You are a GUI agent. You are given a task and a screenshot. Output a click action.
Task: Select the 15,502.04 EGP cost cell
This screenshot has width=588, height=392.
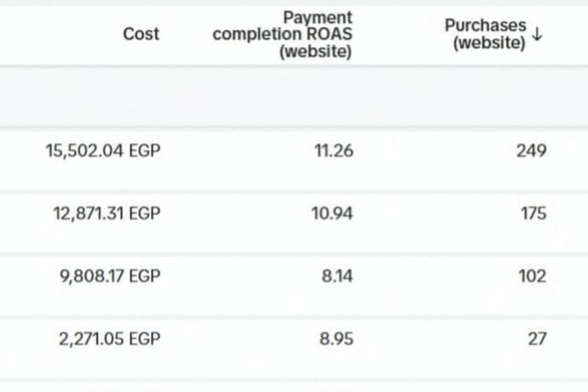[102, 151]
